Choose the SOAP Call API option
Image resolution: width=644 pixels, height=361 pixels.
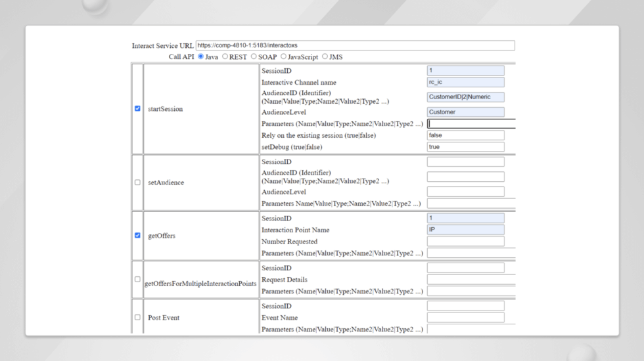coord(254,56)
